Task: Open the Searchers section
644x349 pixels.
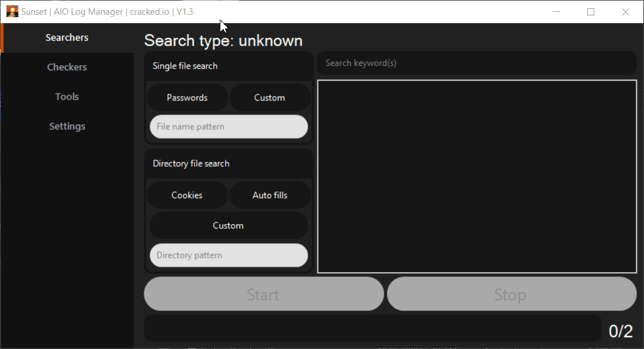Action: pos(67,38)
